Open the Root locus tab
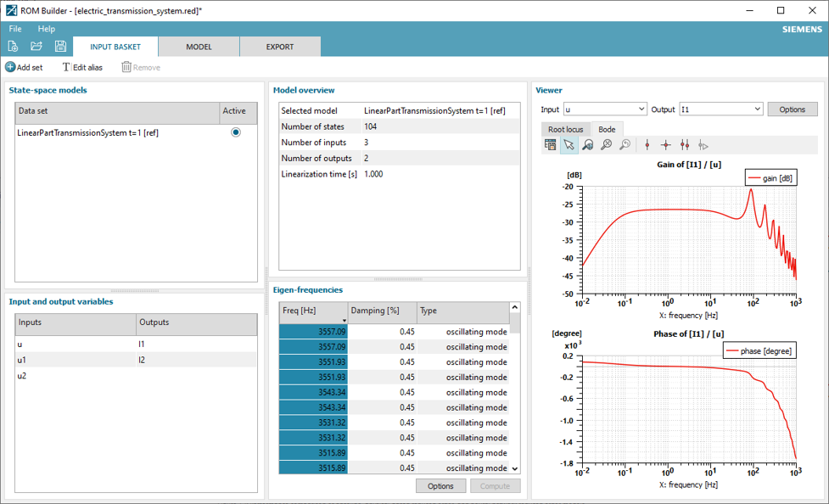The image size is (829, 504). [x=565, y=129]
